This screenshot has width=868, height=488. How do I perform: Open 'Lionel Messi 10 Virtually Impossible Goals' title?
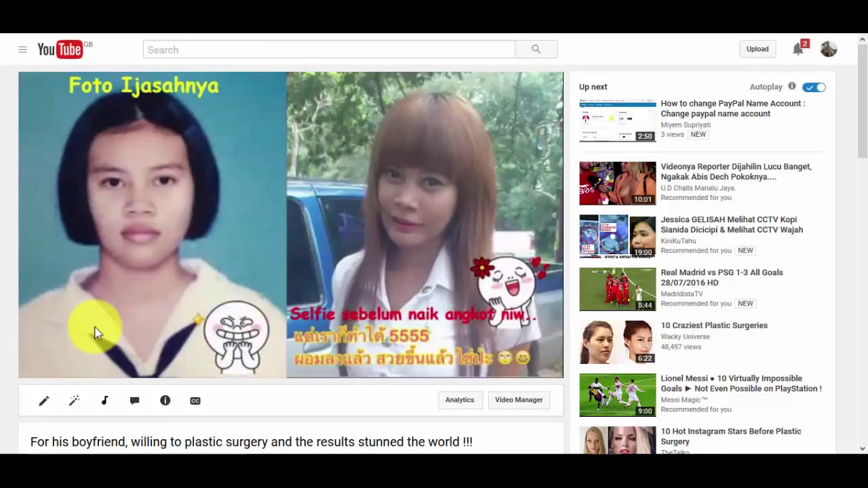[x=741, y=383]
